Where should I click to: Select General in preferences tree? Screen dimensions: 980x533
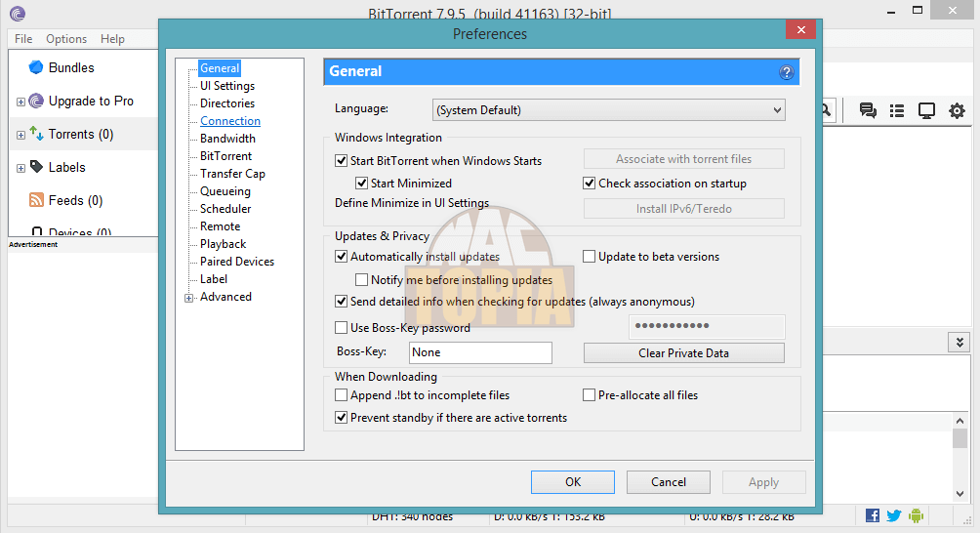click(220, 68)
